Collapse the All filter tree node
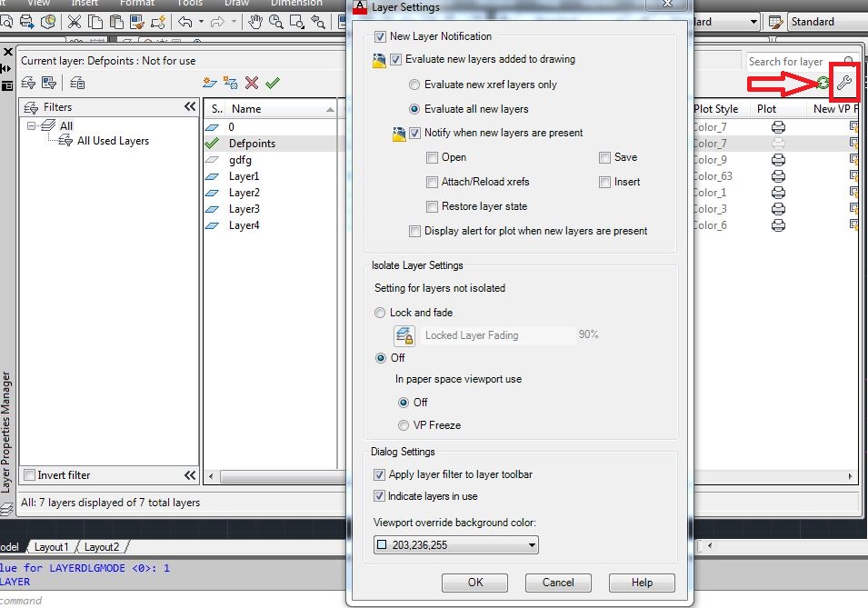 click(x=31, y=124)
